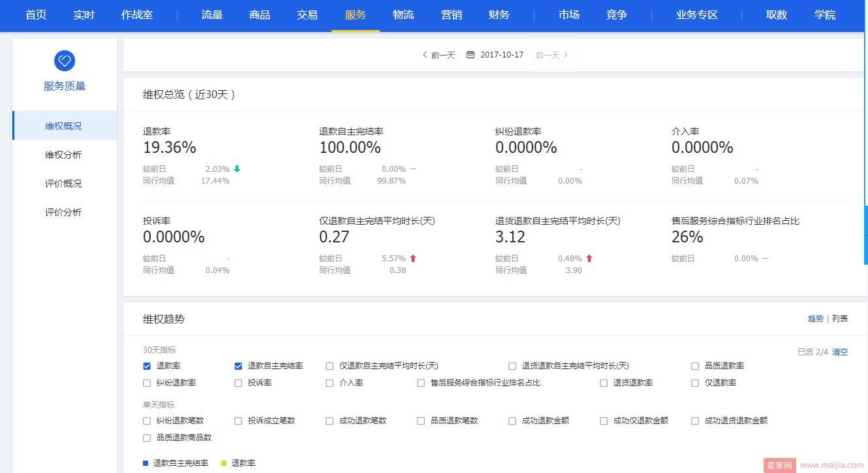The image size is (868, 473).
Task: Click the 售后服务综合指标行业排名占比 value 26%
Action: point(687,237)
